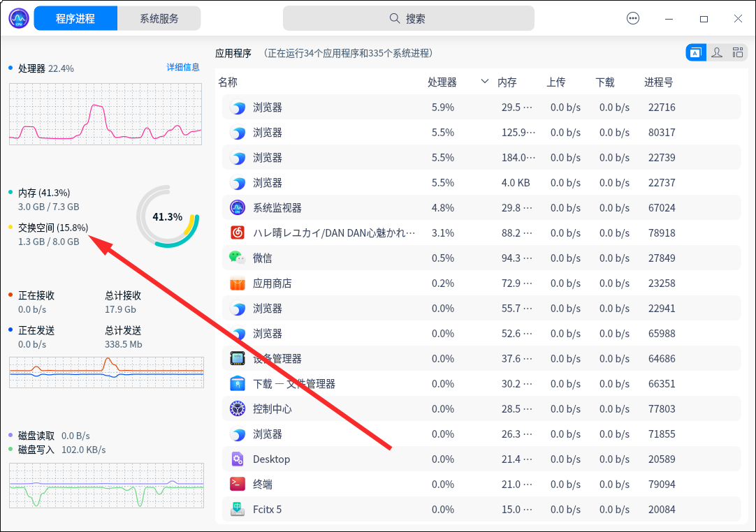
Task: Select 正在发送 0.0 b/s entry
Action: point(36,337)
